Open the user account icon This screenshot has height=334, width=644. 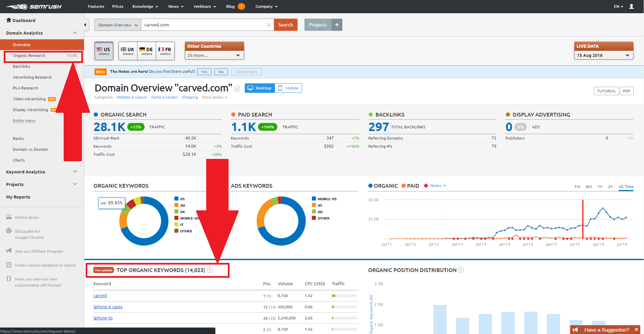[631, 6]
